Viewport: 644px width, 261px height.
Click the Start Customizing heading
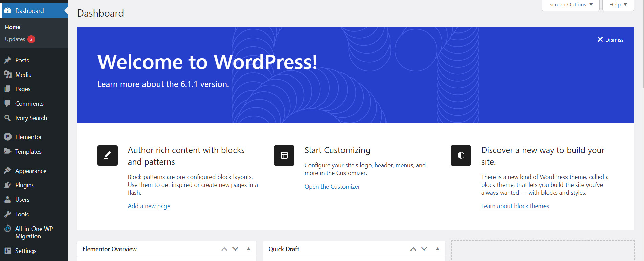(x=337, y=150)
